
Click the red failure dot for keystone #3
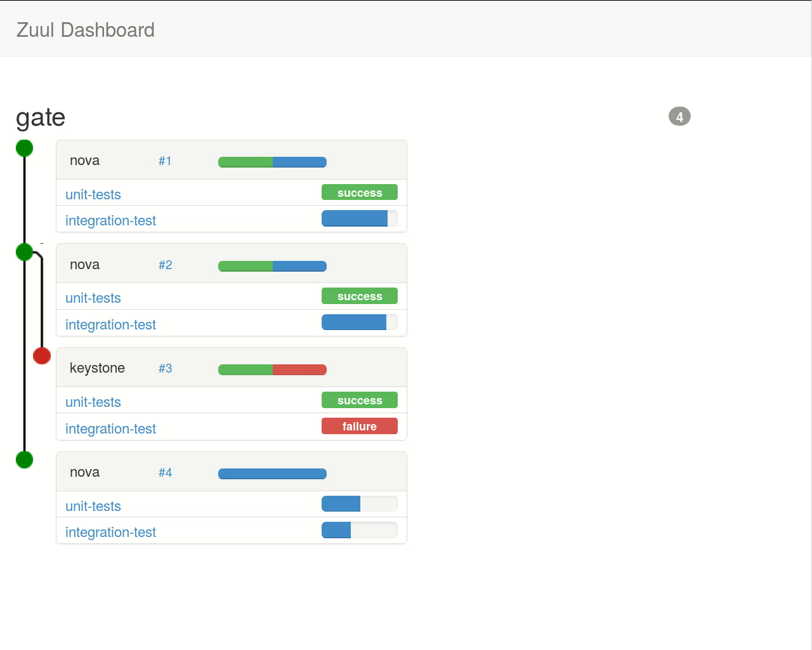(x=42, y=355)
